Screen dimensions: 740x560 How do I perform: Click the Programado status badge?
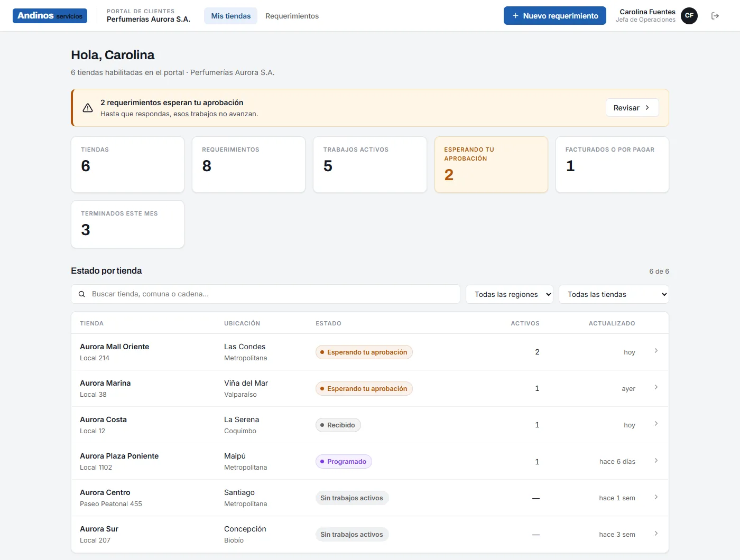coord(344,462)
